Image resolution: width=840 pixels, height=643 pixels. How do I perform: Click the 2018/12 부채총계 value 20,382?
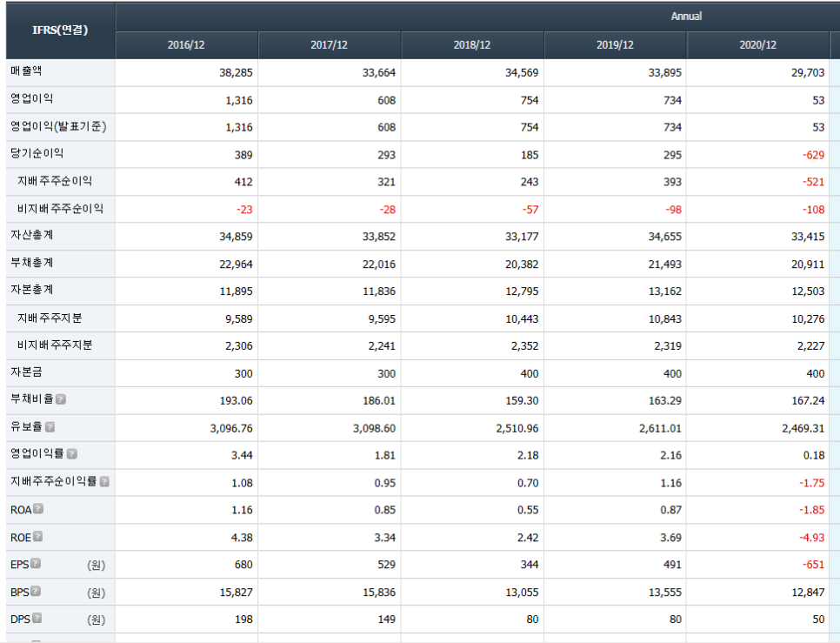(x=522, y=265)
